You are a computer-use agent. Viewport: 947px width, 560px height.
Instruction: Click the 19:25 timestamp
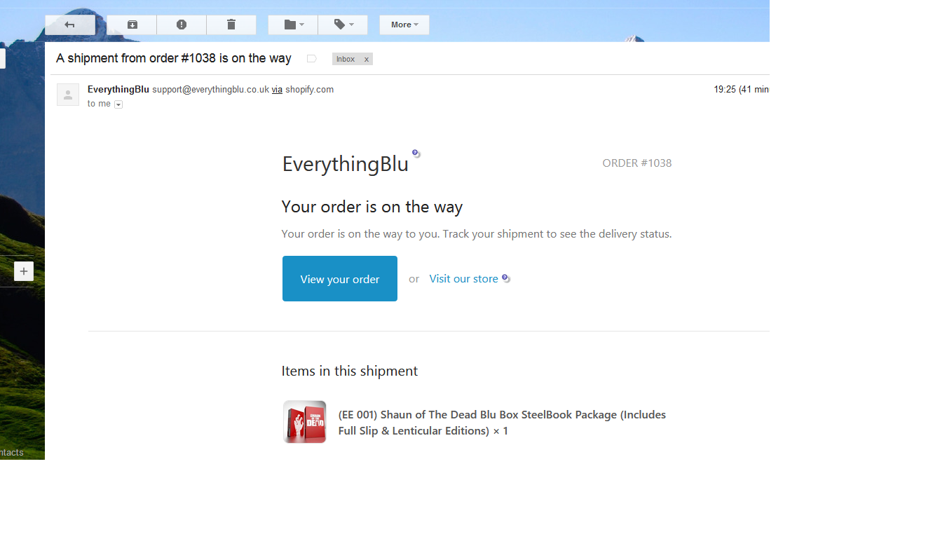click(742, 90)
